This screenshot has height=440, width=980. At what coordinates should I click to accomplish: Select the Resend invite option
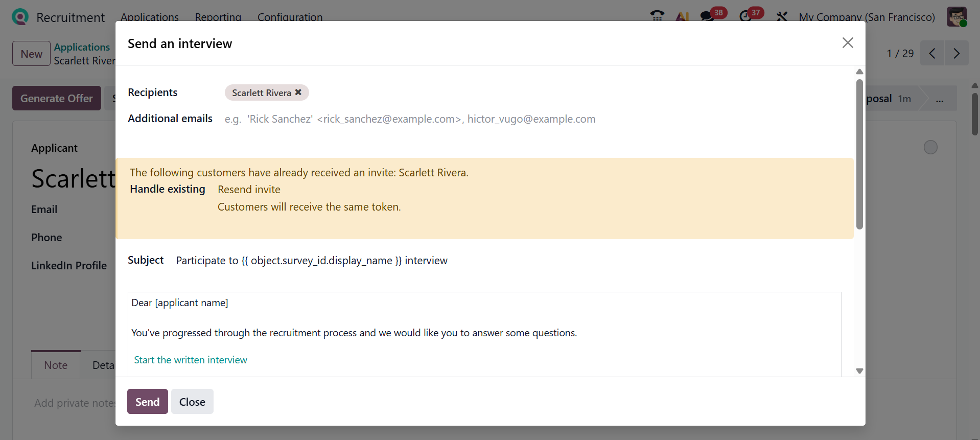tap(249, 190)
